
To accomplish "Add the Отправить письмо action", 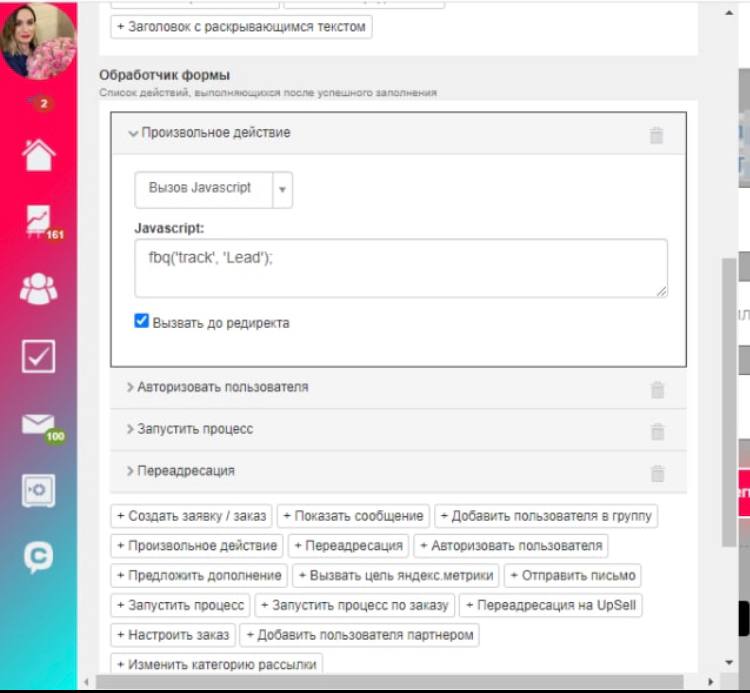I will coord(573,575).
